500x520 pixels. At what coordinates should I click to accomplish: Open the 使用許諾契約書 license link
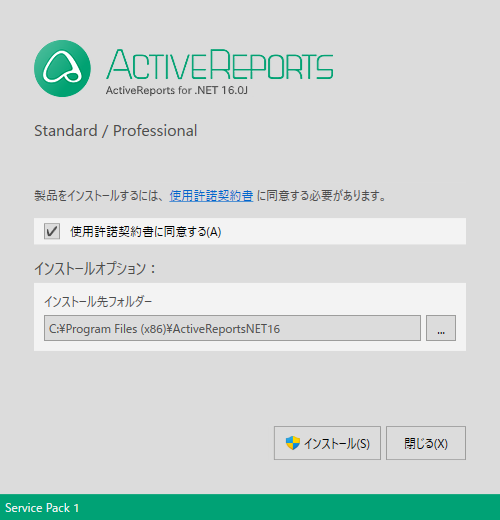coord(211,196)
